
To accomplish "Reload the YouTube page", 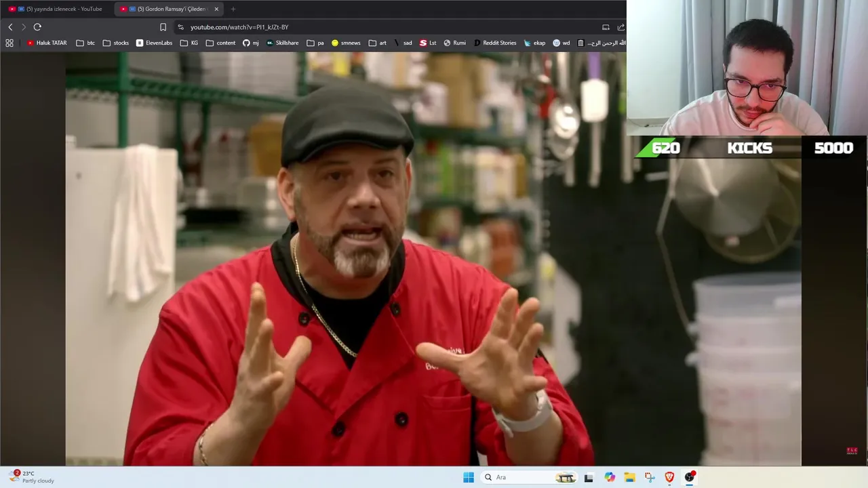I will click(37, 27).
